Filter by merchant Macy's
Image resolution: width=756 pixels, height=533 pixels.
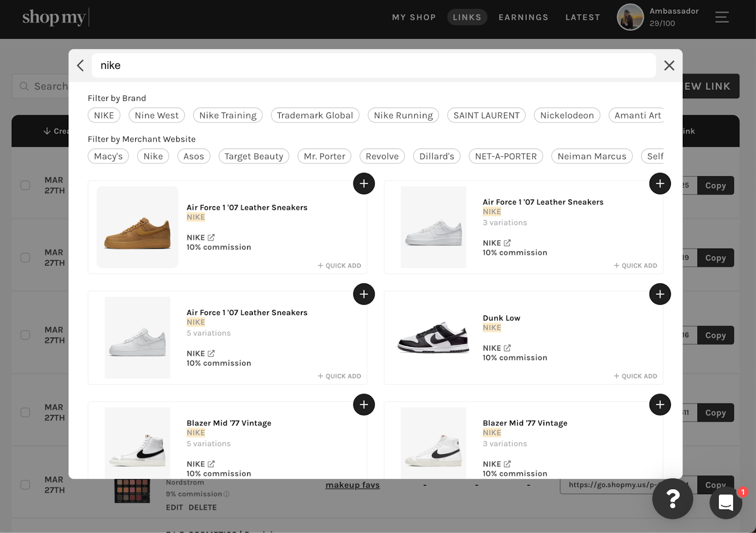tap(108, 156)
